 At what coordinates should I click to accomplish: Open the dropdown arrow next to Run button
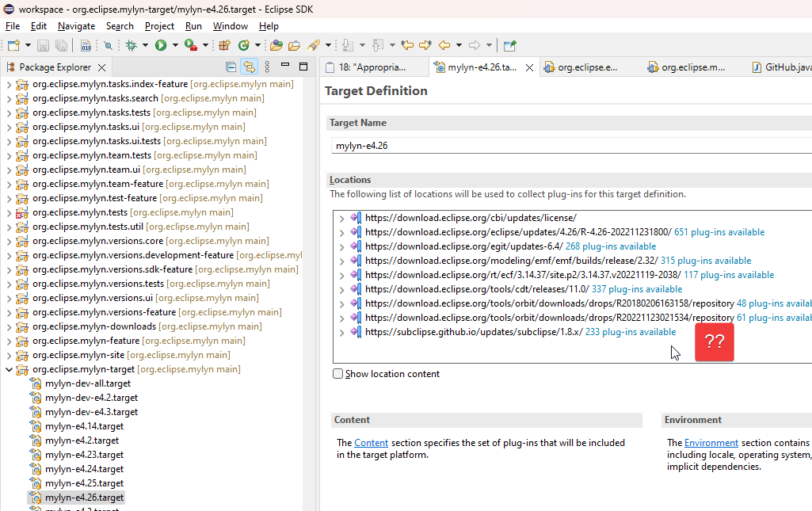(x=174, y=46)
